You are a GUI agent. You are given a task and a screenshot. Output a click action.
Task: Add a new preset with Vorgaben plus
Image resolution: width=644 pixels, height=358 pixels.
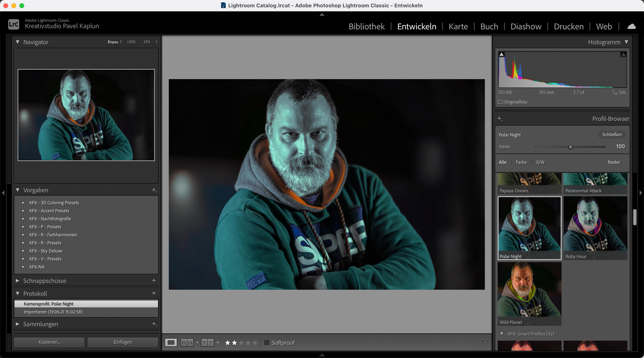coord(154,190)
